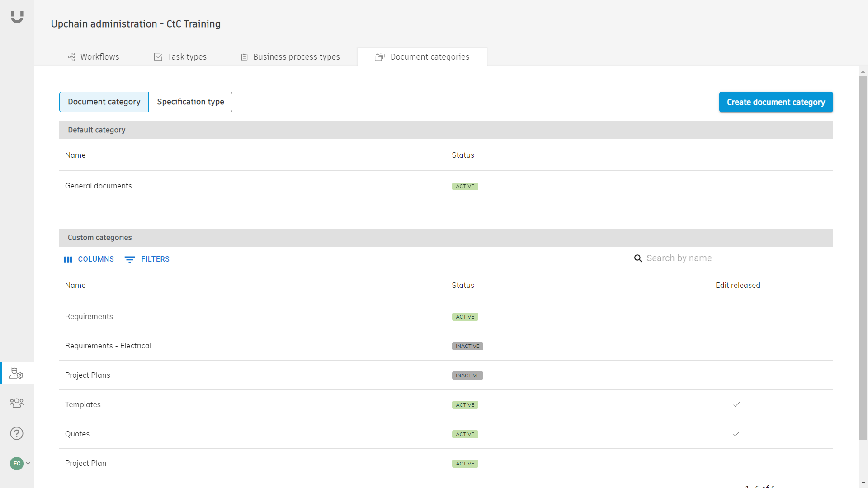The image size is (868, 488).
Task: Open the FILTERS panel
Action: [x=147, y=259]
